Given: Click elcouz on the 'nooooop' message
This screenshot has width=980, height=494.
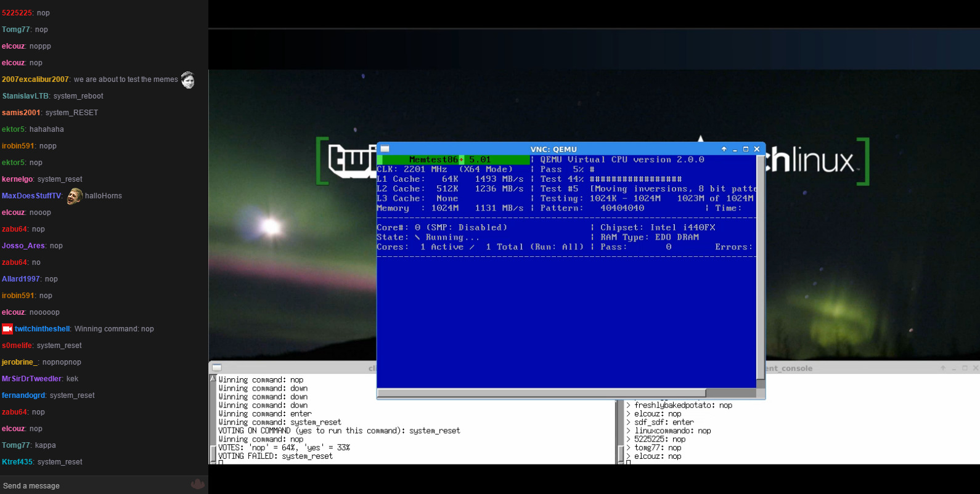Looking at the screenshot, I should [x=14, y=312].
